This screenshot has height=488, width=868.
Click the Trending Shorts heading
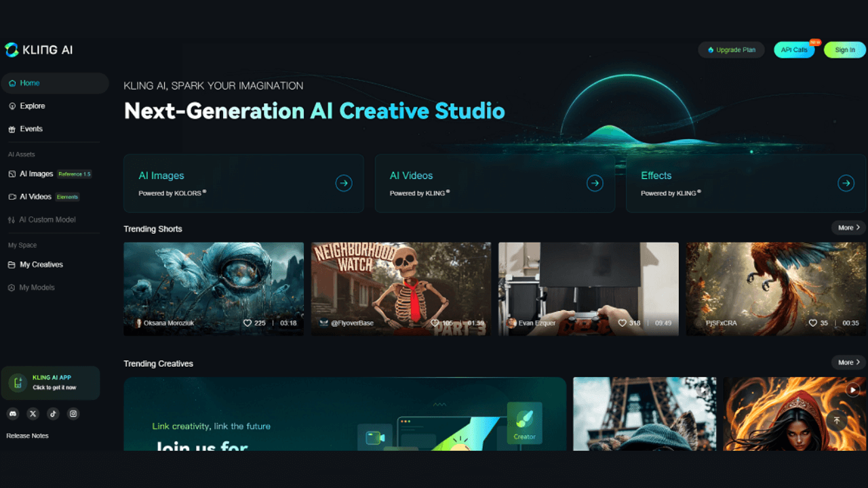point(153,229)
